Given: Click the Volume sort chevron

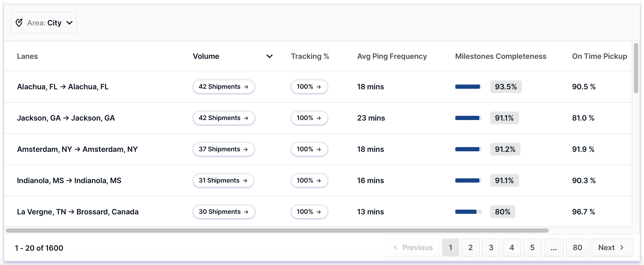Looking at the screenshot, I should [269, 56].
